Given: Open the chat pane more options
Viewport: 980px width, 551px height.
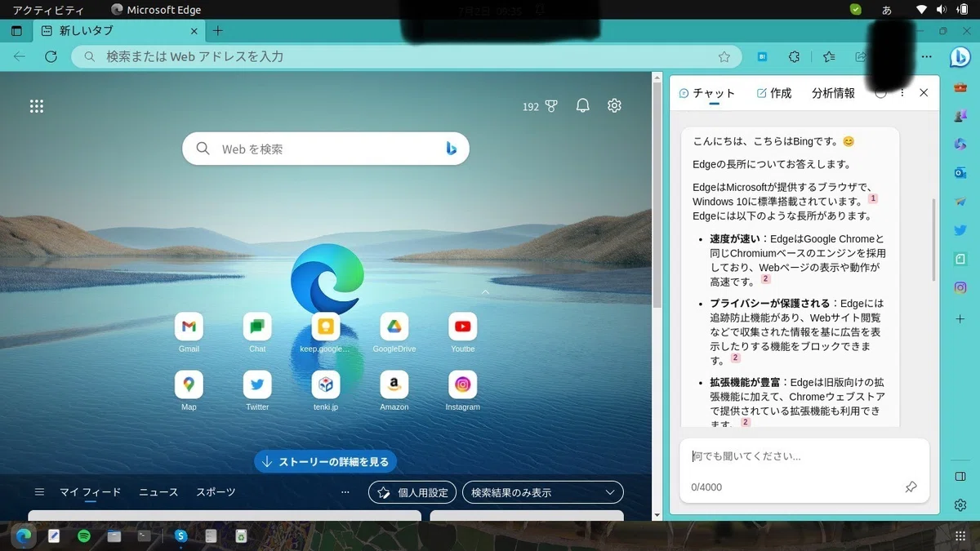Looking at the screenshot, I should [x=902, y=93].
